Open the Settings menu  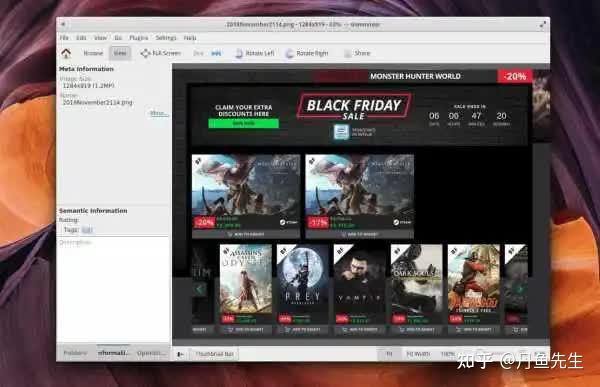tap(166, 38)
